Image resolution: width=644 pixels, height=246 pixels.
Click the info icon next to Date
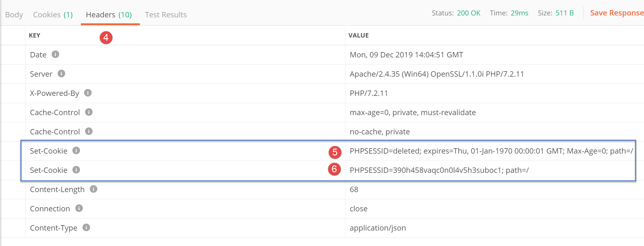55,54
